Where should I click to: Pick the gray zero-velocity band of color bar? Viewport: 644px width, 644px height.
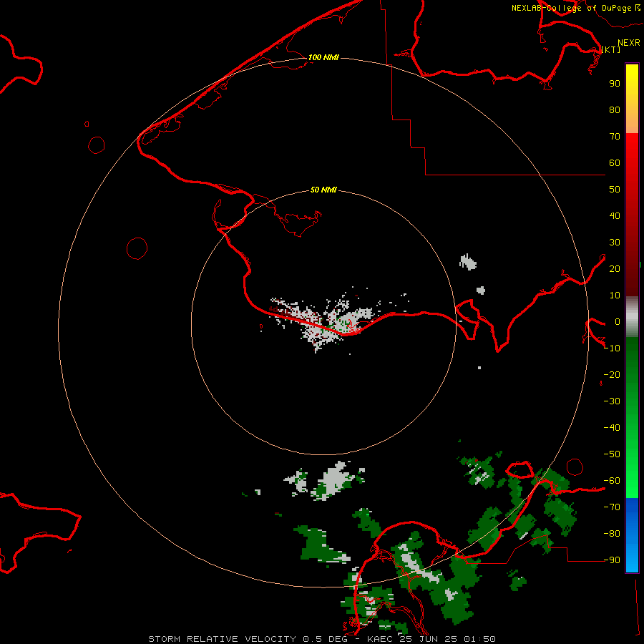(632, 317)
